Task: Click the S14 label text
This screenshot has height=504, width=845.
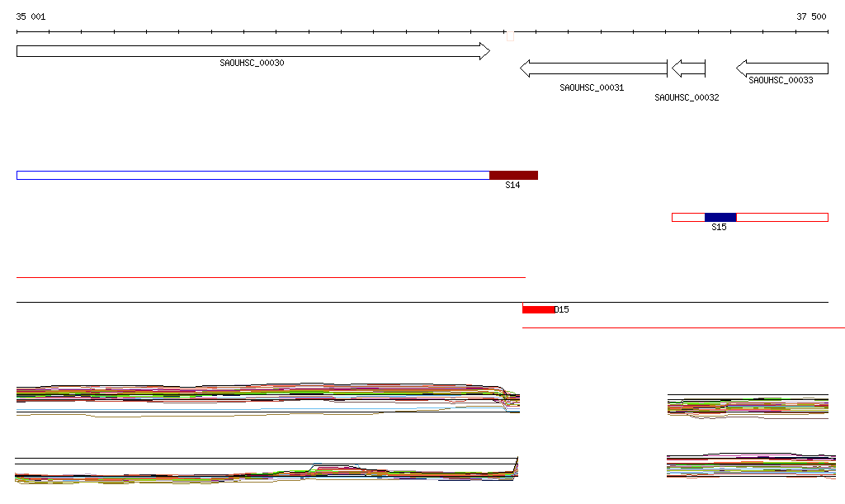Action: point(512,186)
